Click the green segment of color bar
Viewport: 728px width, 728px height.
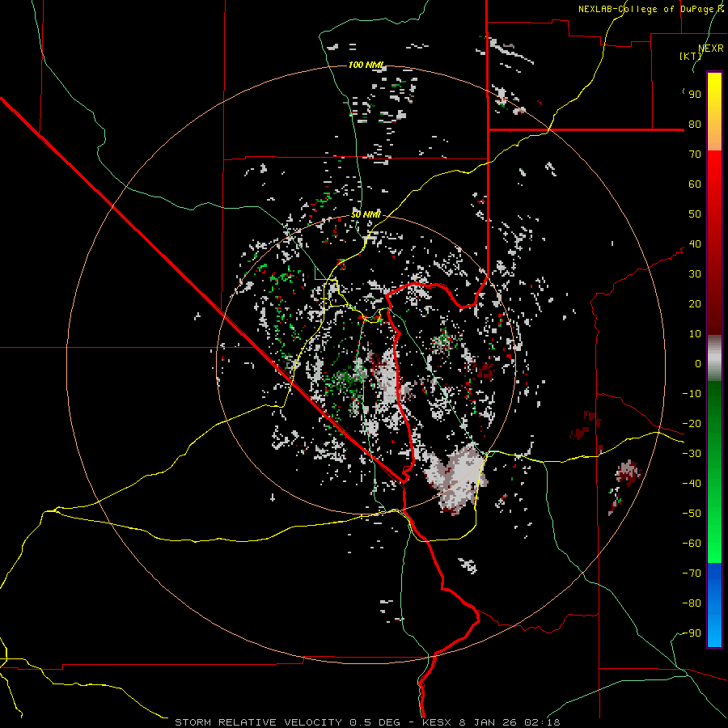pos(714,472)
